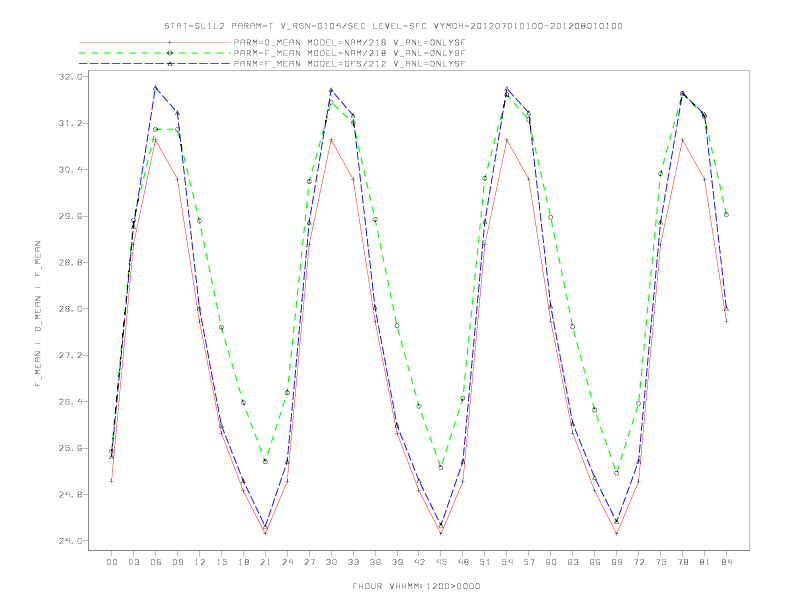Click the x-axis tick label 15
The width and height of the screenshot is (792, 612).
pos(222,562)
